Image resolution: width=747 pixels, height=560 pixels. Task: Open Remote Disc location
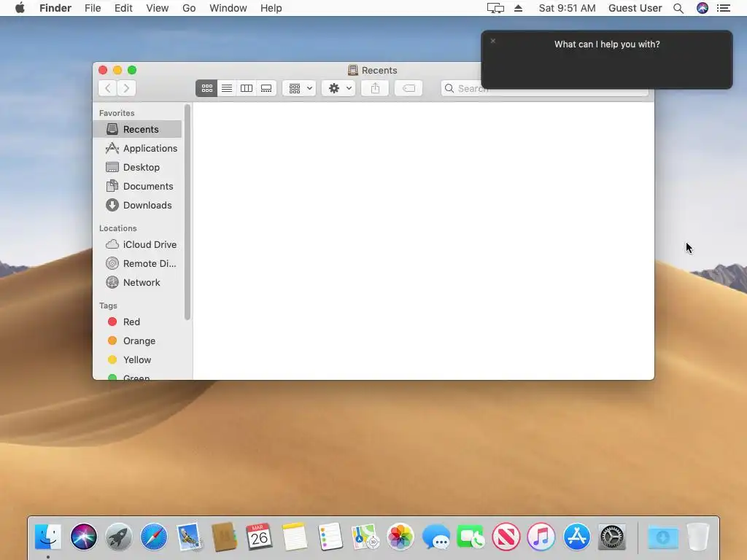[x=137, y=263]
